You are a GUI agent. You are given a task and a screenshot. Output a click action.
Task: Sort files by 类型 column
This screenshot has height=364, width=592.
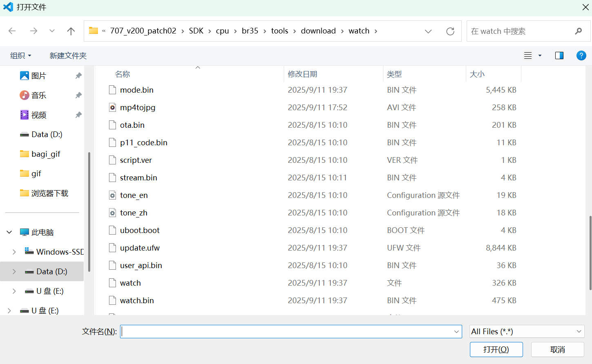click(394, 74)
